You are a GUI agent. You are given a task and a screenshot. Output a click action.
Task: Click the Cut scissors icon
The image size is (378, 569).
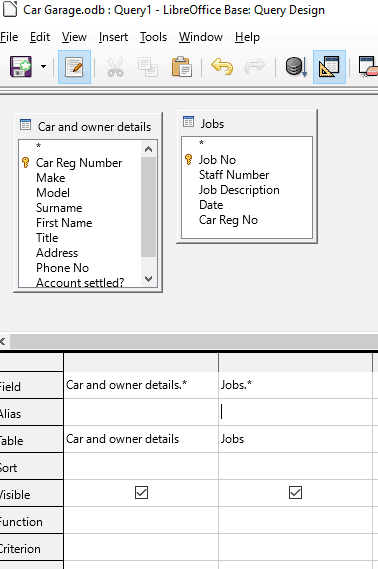click(115, 67)
